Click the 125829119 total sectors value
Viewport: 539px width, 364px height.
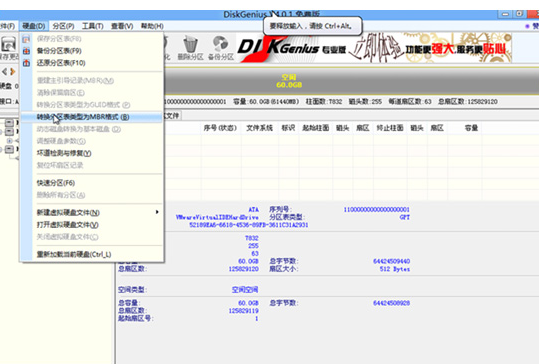click(244, 311)
